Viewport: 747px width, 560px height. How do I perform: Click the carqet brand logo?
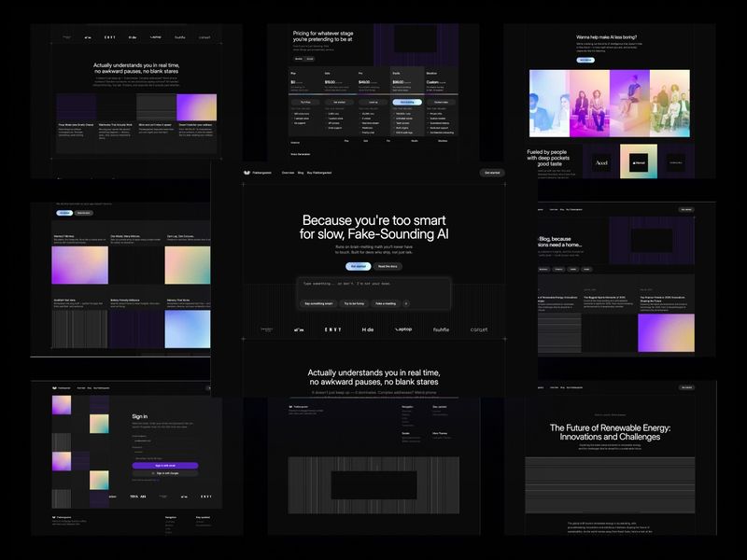[x=478, y=329]
